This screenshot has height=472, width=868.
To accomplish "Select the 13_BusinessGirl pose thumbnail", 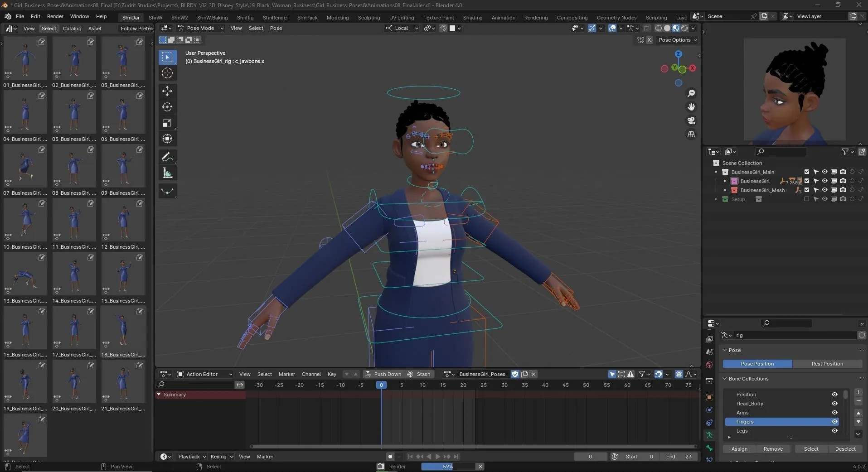I will coord(24,274).
